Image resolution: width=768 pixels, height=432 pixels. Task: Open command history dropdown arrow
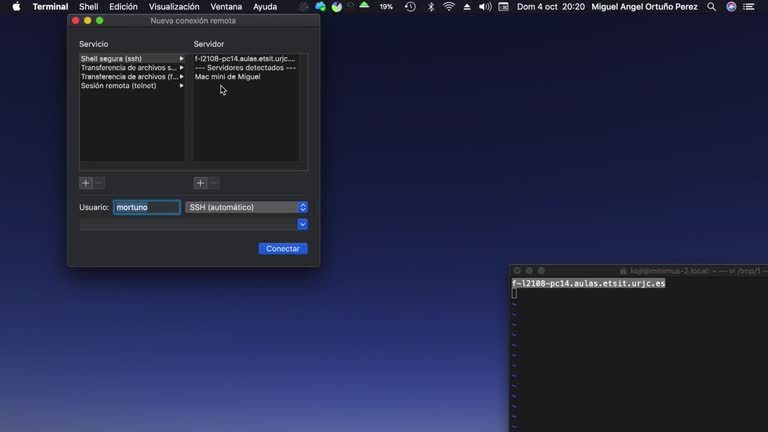pyautogui.click(x=303, y=224)
